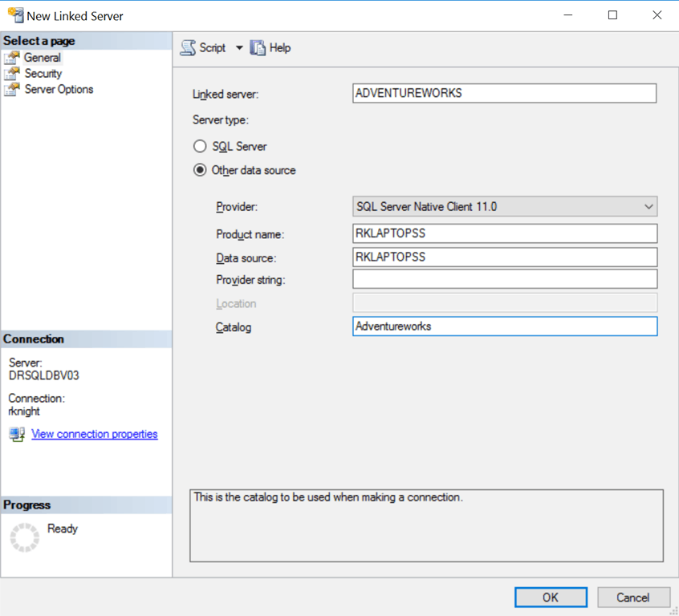
Task: Click the Cancel button
Action: (x=633, y=598)
